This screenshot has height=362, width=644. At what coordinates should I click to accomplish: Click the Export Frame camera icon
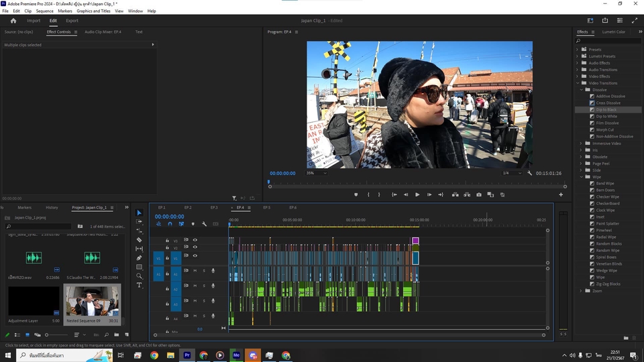pyautogui.click(x=478, y=194)
